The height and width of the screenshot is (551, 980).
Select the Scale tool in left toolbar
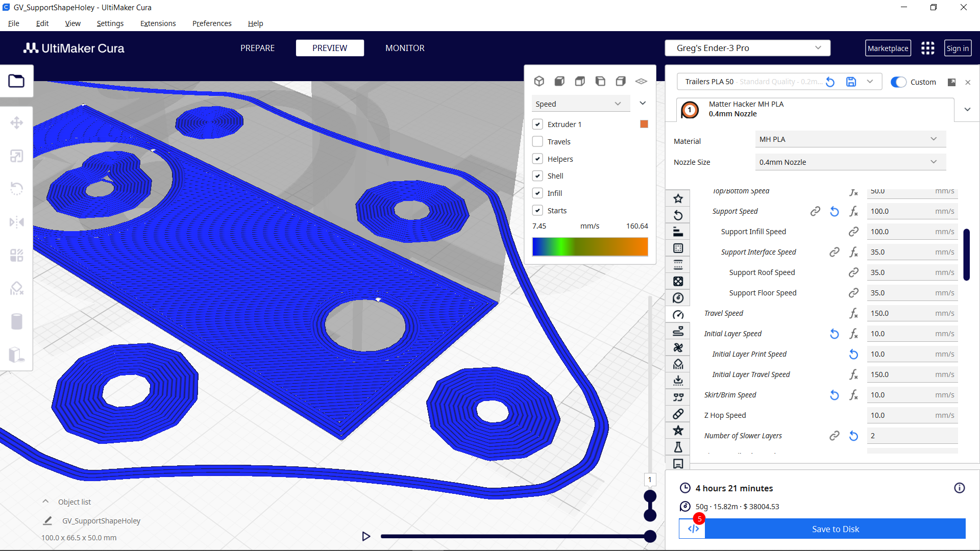tap(16, 156)
